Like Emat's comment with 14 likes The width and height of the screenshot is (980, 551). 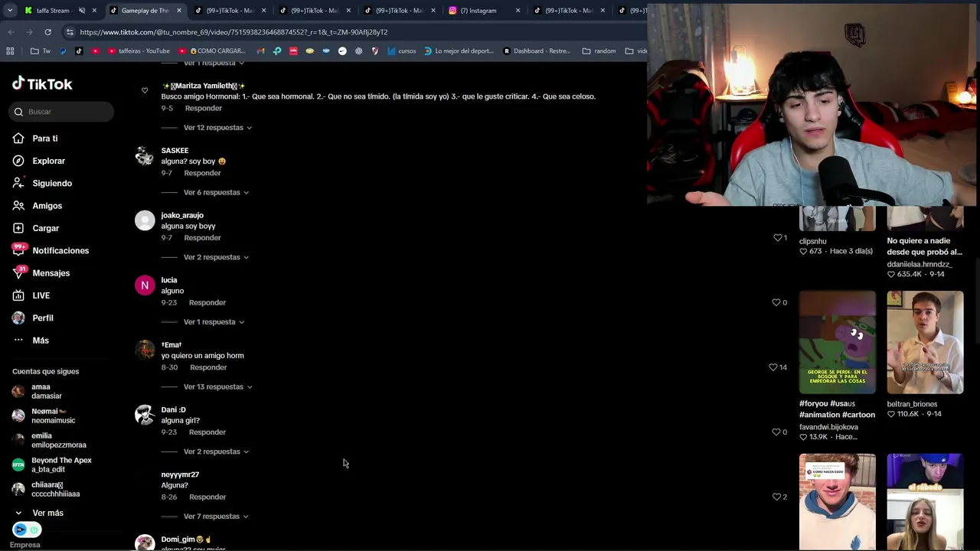coord(773,367)
